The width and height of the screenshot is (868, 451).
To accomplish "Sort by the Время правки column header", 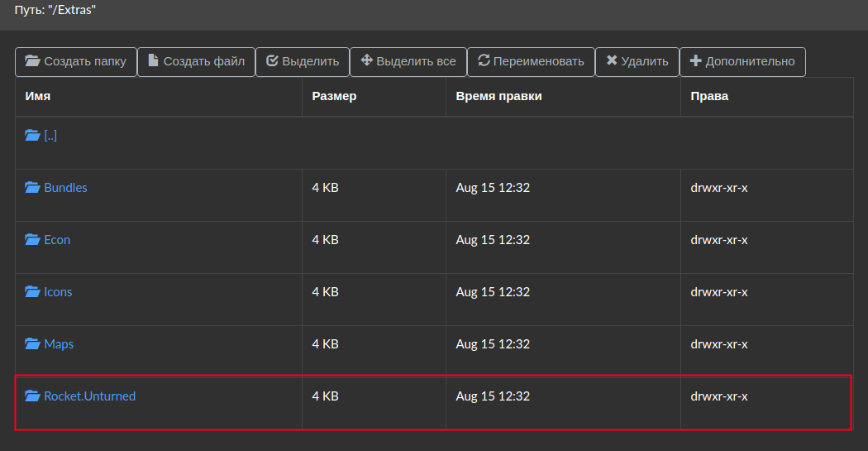I will coord(498,96).
